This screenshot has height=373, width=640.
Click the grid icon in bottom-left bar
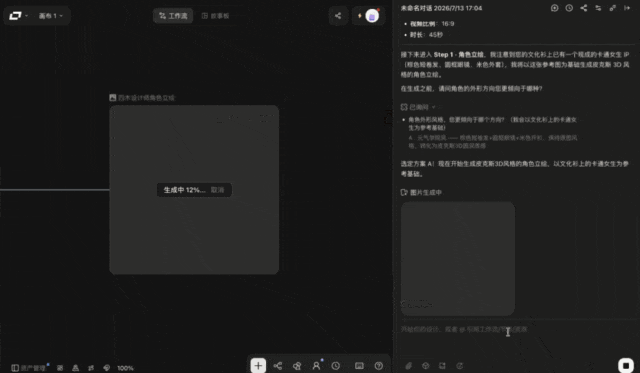60,368
